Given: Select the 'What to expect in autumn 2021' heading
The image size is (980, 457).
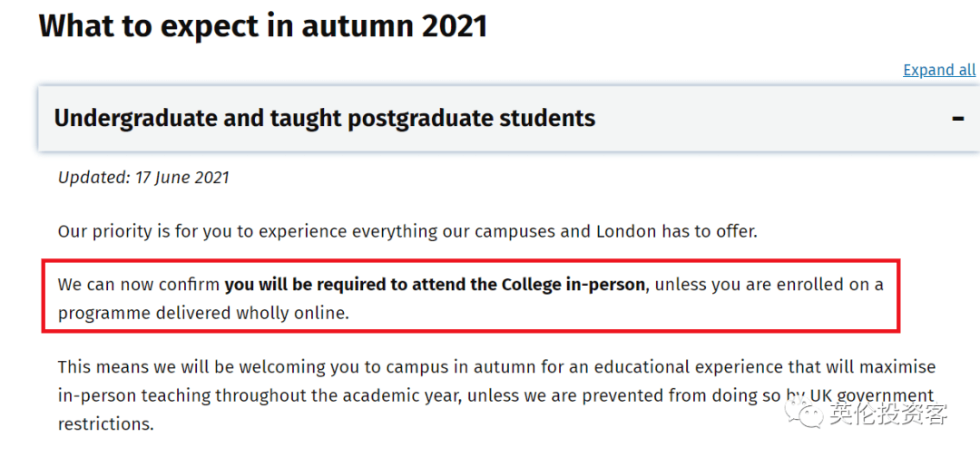Looking at the screenshot, I should point(262,26).
